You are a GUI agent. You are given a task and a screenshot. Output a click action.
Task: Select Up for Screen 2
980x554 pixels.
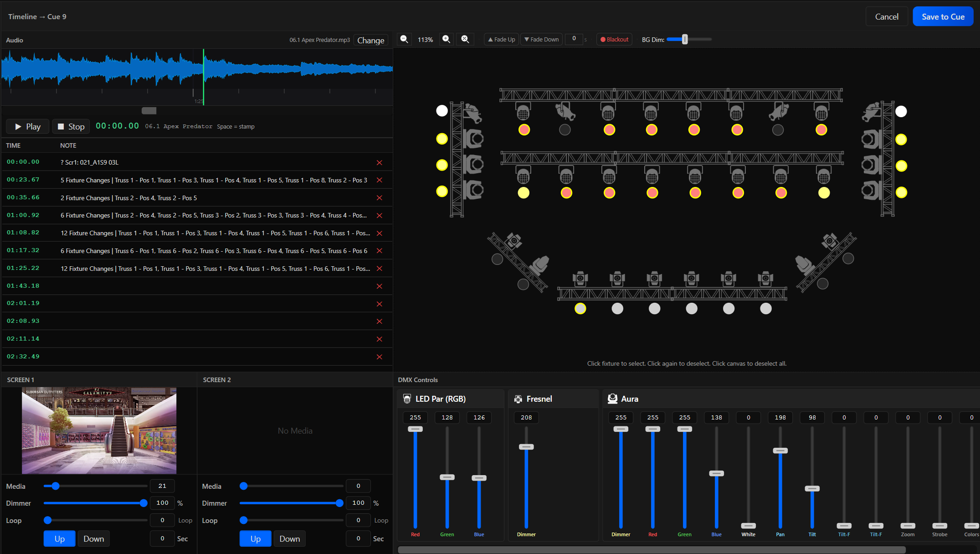(x=255, y=538)
